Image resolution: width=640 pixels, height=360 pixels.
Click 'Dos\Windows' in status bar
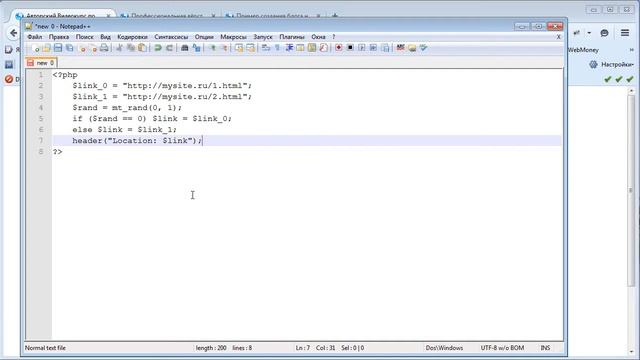point(444,348)
